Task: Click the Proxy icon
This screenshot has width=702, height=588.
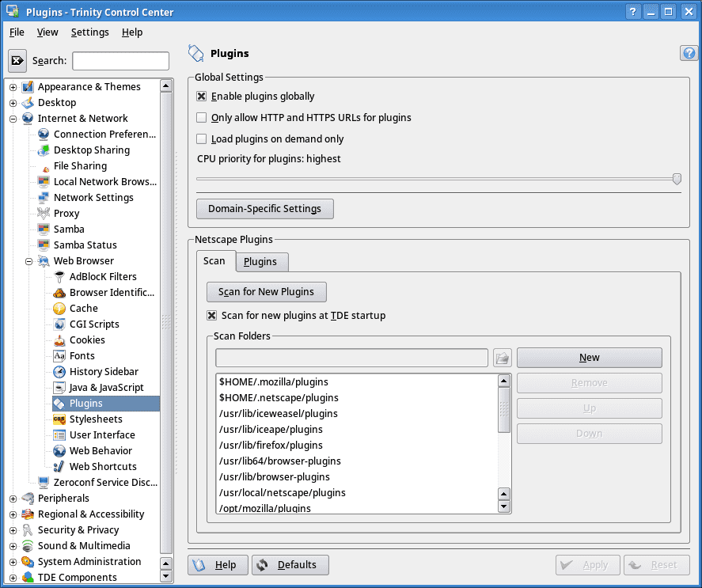Action: pos(44,213)
